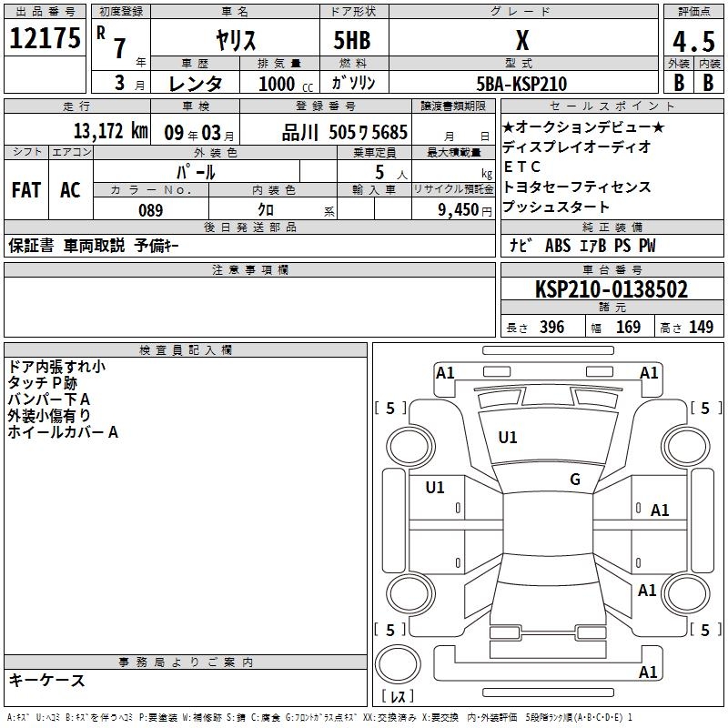Click inspector note ドア内張すれ小
This screenshot has height=728, width=728.
56,367
